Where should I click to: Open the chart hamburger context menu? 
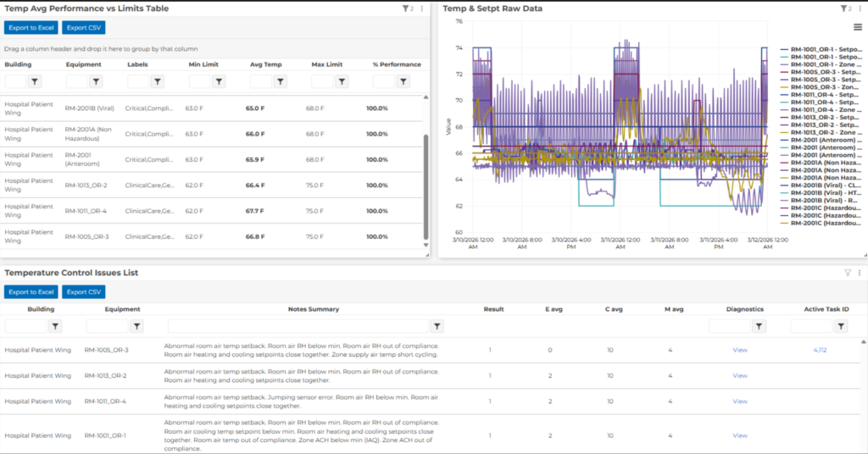tap(858, 28)
